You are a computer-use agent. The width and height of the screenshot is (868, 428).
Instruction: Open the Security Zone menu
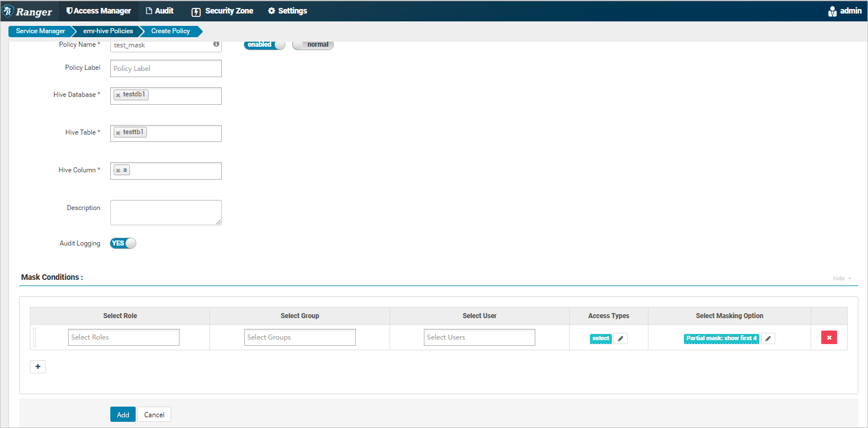click(222, 11)
